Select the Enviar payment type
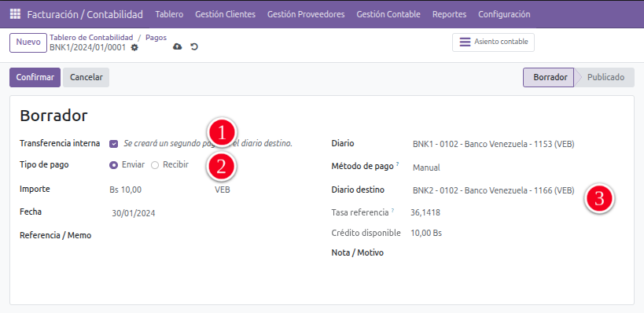 click(x=114, y=165)
